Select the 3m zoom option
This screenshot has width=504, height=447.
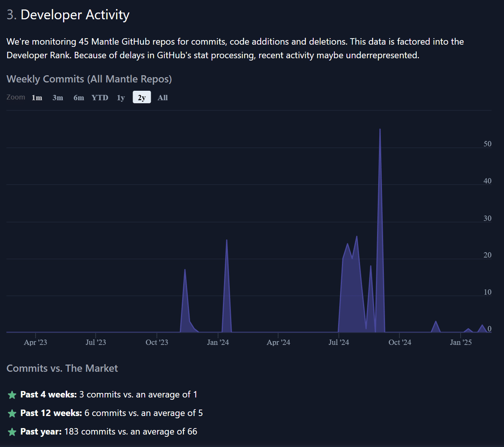(x=57, y=97)
